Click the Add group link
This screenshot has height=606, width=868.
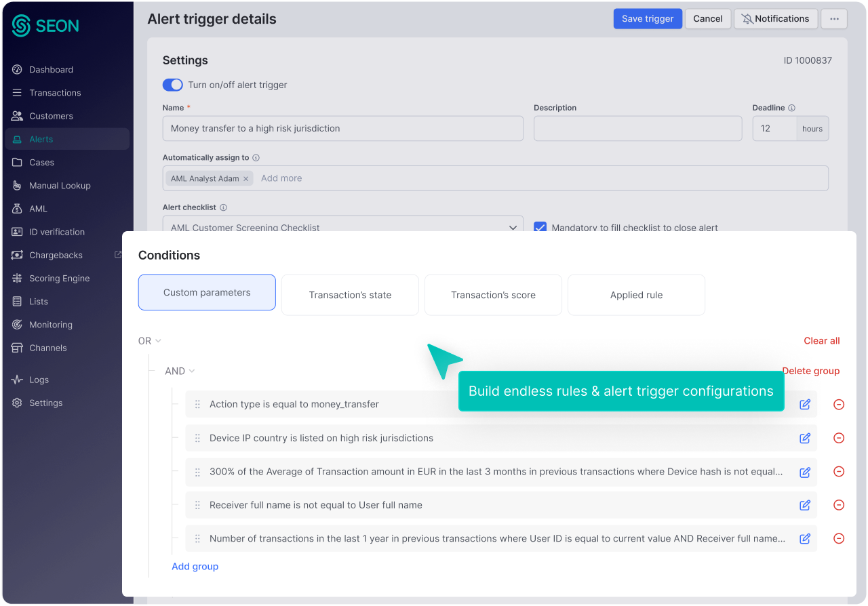(195, 566)
